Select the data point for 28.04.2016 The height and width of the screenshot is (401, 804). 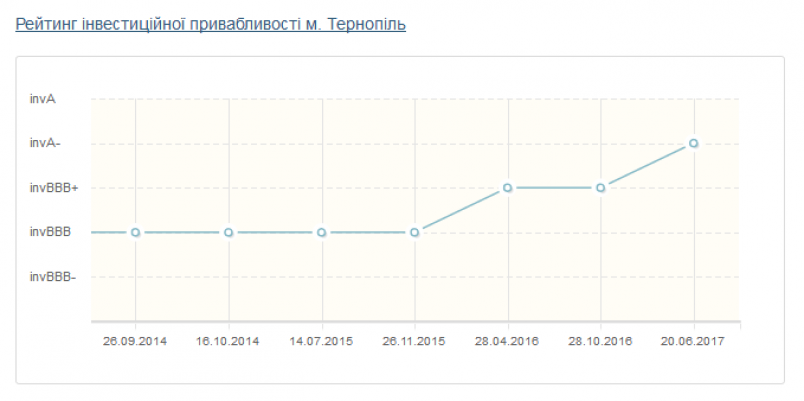[508, 188]
